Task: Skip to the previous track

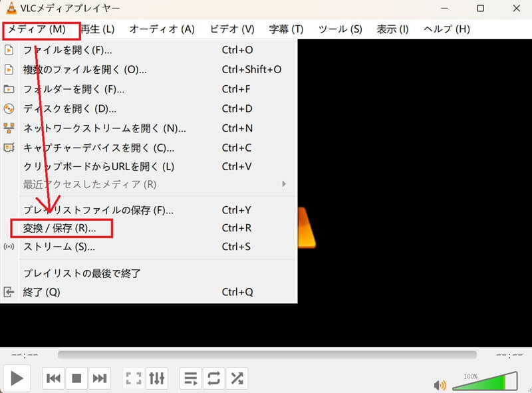Action: 53,378
